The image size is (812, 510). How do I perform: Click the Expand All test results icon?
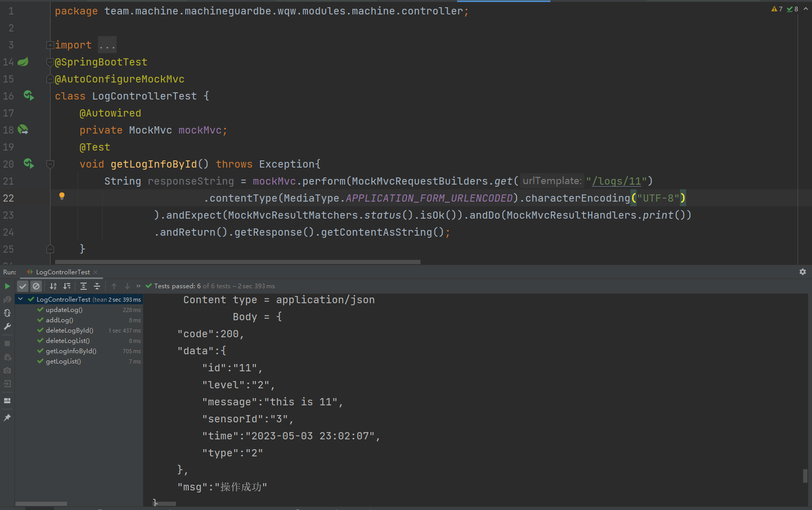[84, 286]
